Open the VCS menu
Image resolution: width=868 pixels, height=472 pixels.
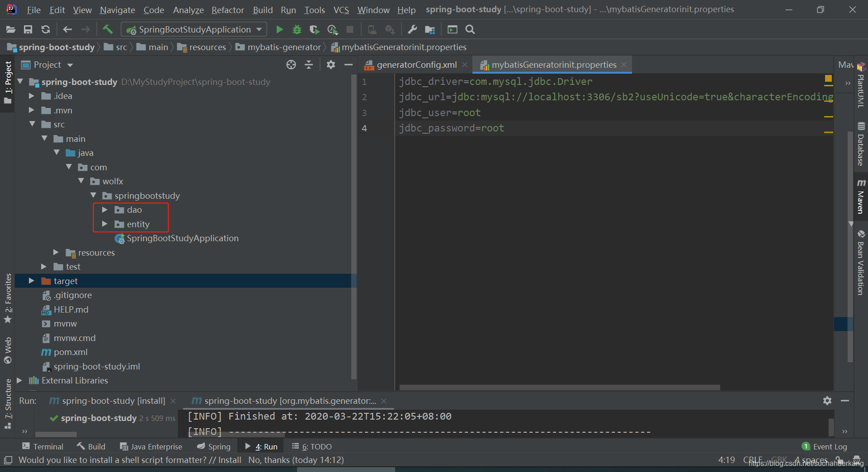coord(341,10)
